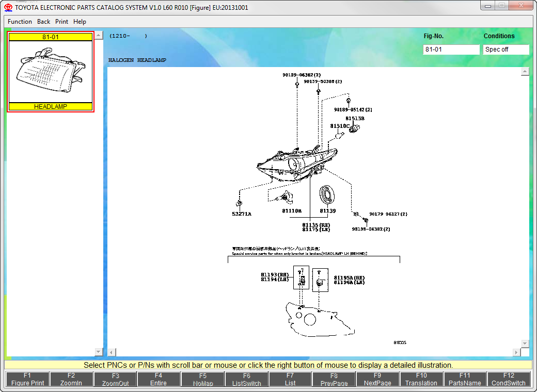Select PNC 81196A (LH) label
Viewport: 537px width, 392px height.
click(350, 282)
